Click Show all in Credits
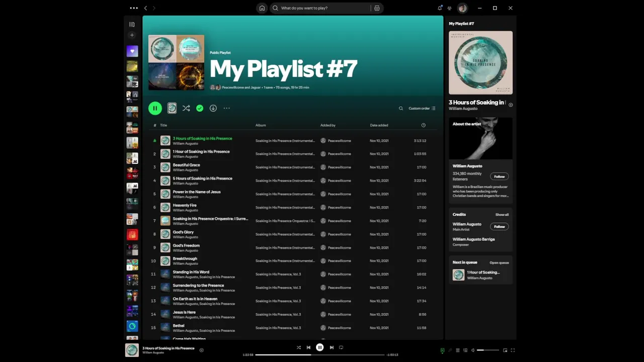Screen dimensions: 644x362 click(502, 215)
